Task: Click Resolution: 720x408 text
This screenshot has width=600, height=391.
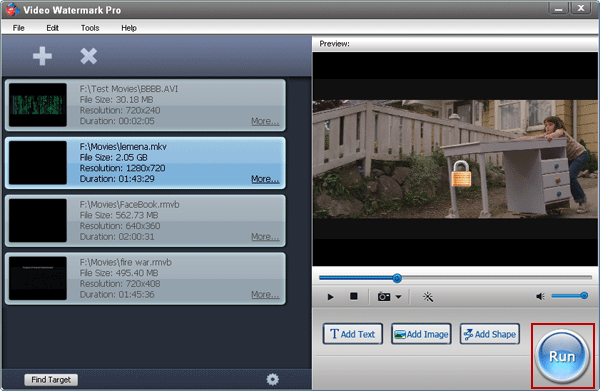Action: 120,283
